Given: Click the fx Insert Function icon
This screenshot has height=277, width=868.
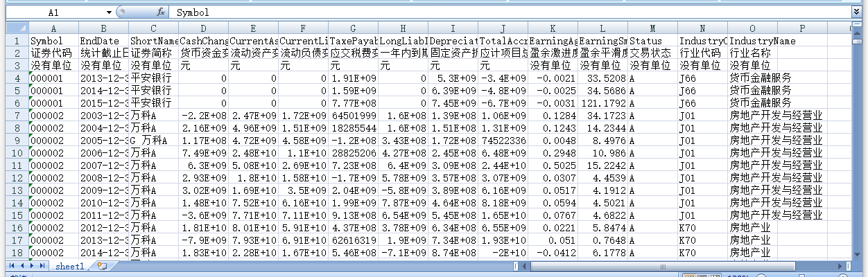Looking at the screenshot, I should click(x=161, y=12).
